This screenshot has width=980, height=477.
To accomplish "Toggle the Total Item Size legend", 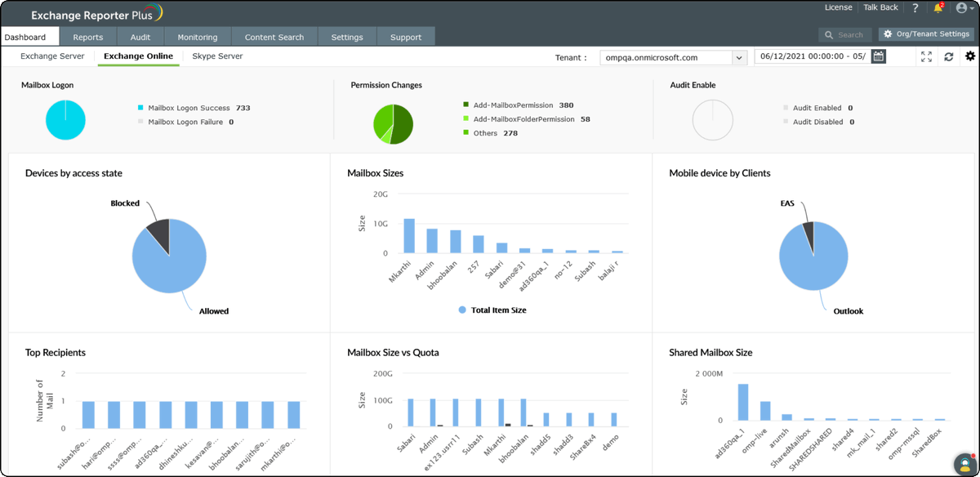I will pyautogui.click(x=493, y=310).
